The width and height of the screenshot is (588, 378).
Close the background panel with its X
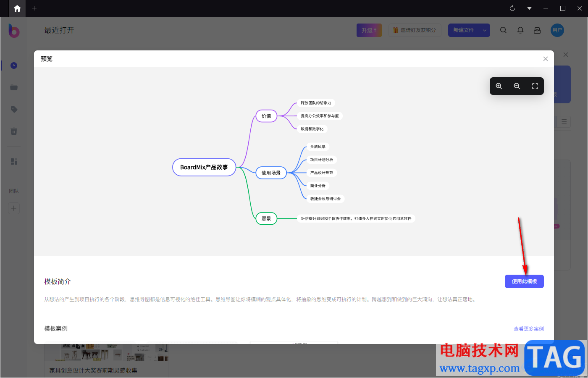[566, 55]
